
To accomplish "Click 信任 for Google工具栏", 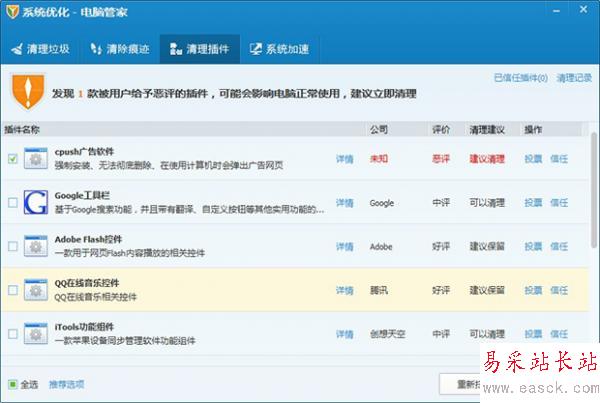I will tap(559, 202).
